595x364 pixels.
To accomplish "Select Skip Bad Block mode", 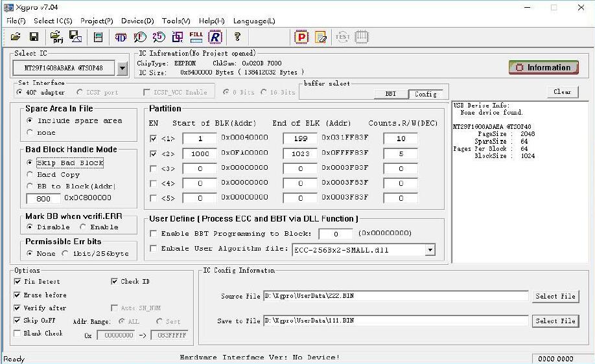I will tap(30, 163).
